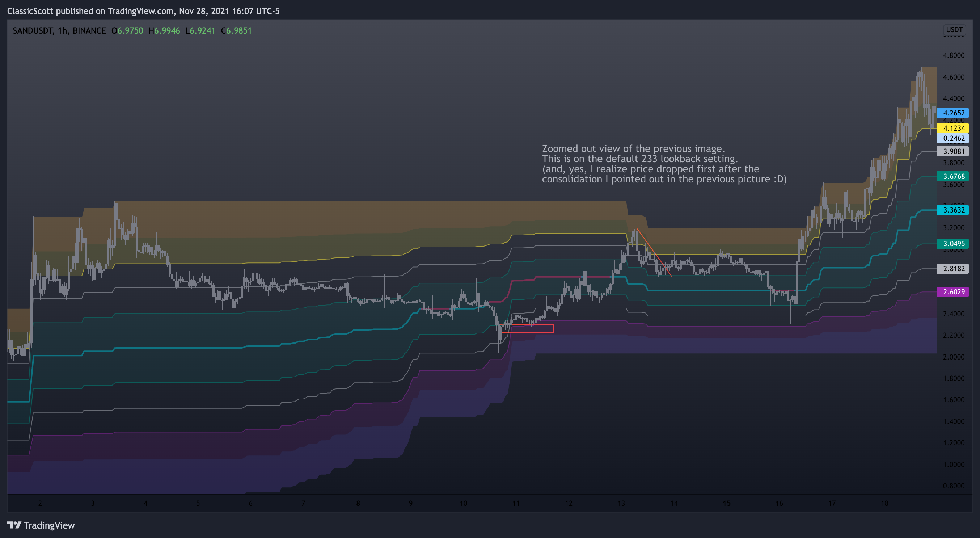Image resolution: width=980 pixels, height=538 pixels.
Task: Click date 3 on the time axis
Action: [x=92, y=503]
